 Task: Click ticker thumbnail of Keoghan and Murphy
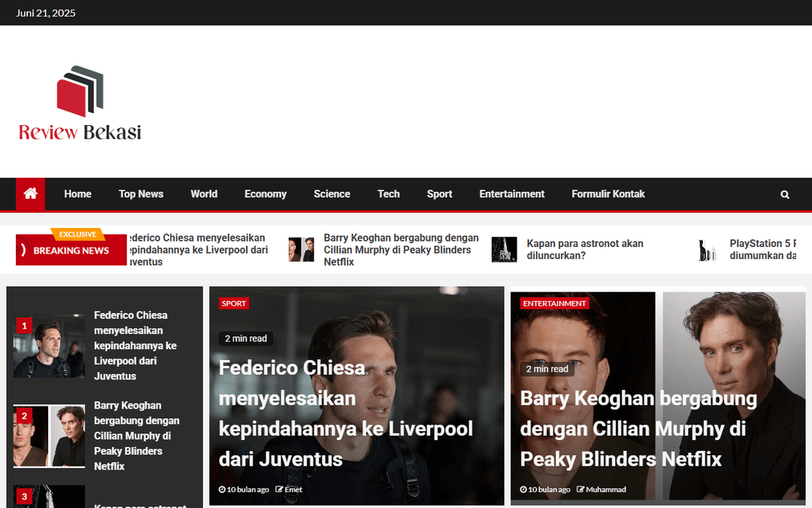point(301,249)
